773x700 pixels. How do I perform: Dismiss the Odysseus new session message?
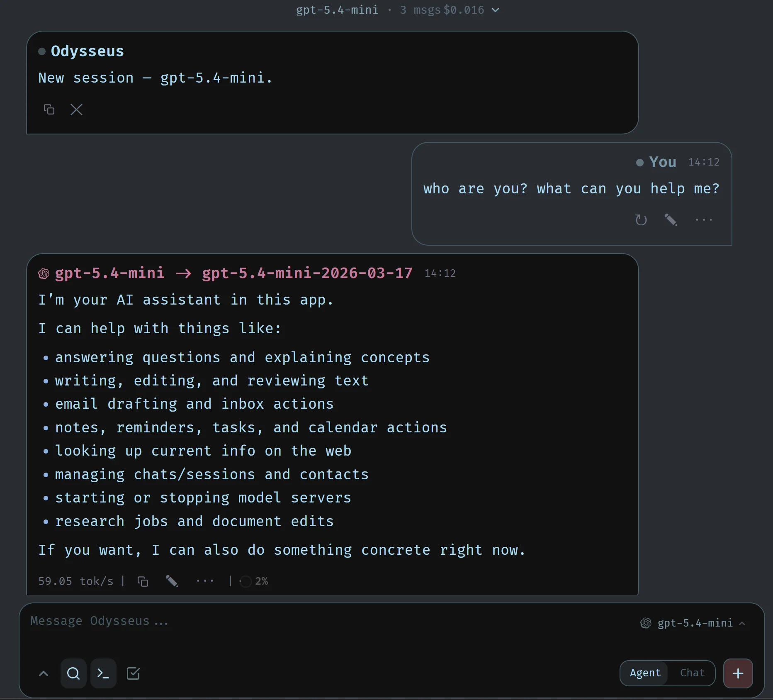click(x=76, y=110)
